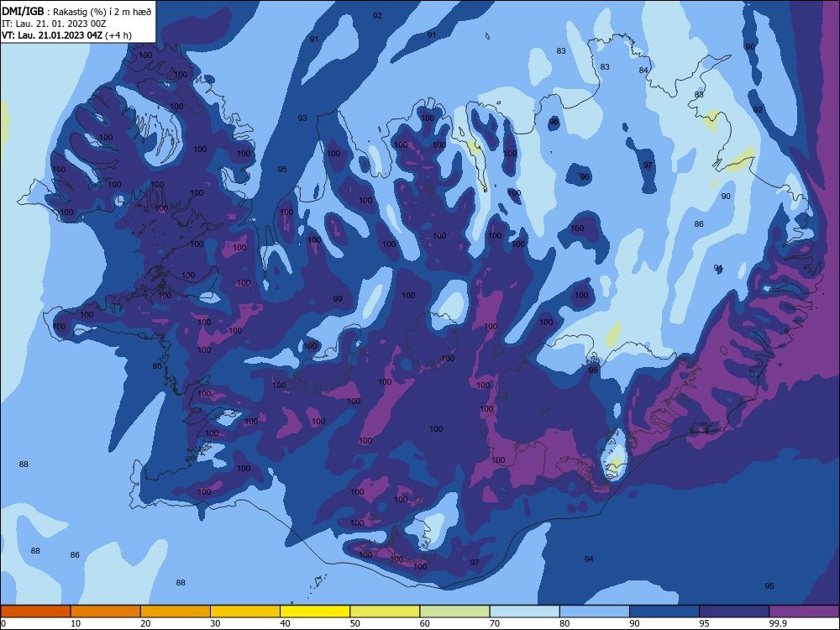
Task: Click the legend tick label '70'
Action: 495,623
